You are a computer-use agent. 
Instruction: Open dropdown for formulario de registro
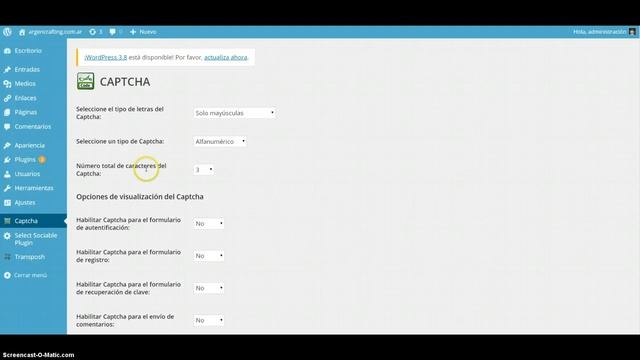[209, 256]
